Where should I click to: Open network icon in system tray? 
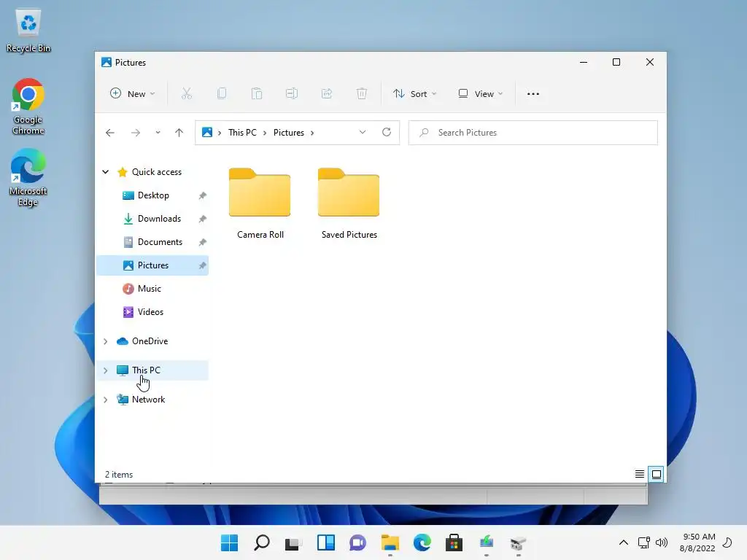coord(644,542)
